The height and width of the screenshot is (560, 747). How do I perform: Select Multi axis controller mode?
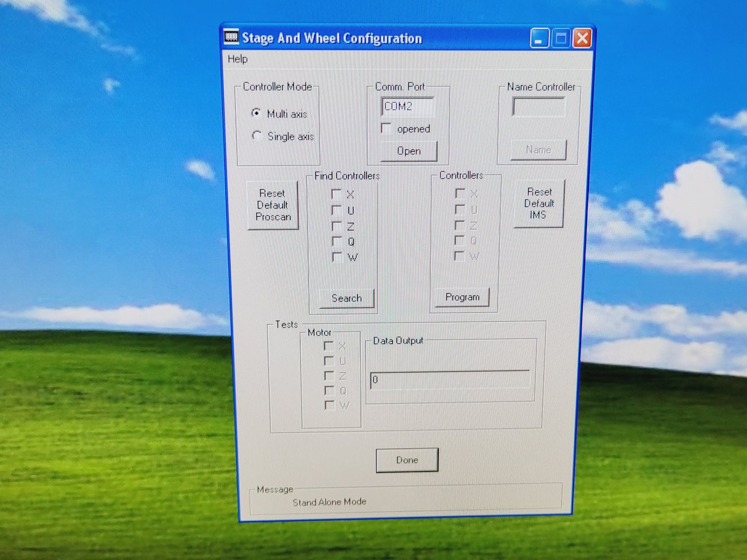coord(256,113)
